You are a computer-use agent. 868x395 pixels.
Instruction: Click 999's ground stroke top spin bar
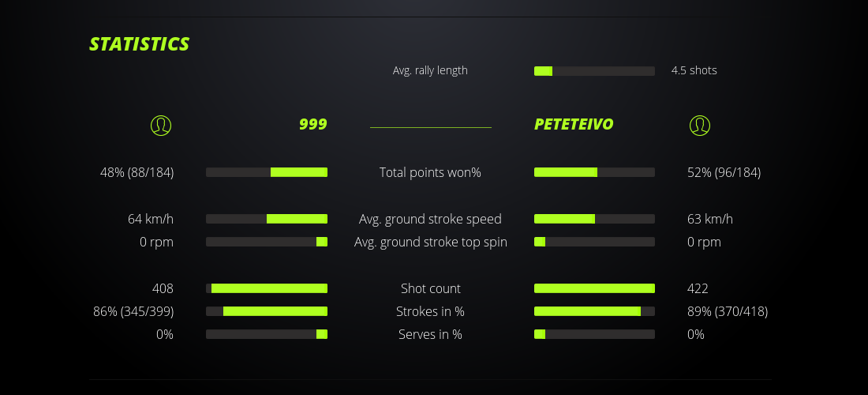pos(267,242)
